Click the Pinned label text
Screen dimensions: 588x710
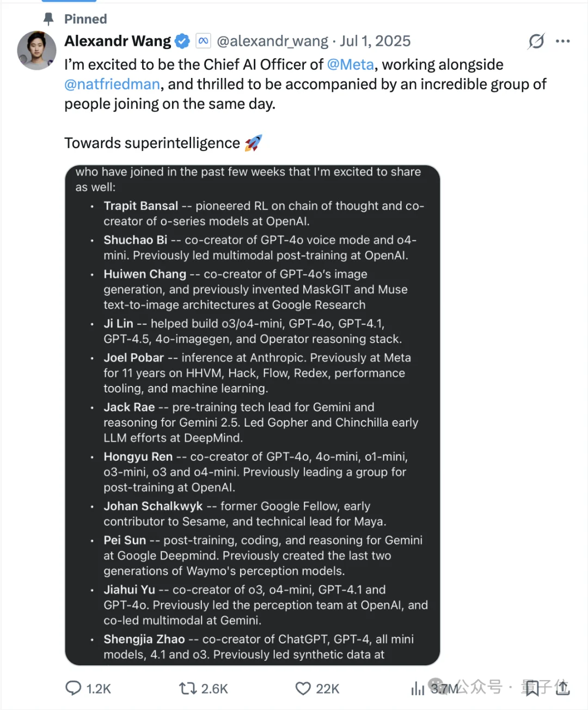click(x=85, y=20)
